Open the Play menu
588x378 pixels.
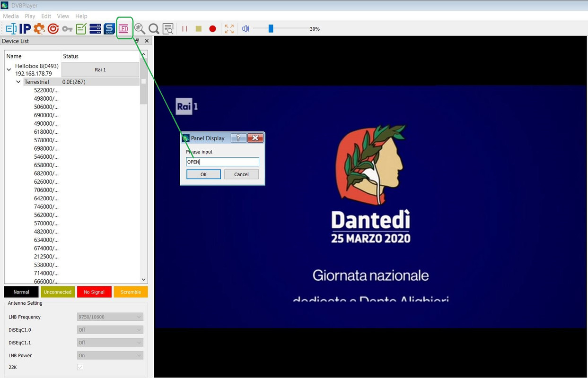tap(30, 16)
